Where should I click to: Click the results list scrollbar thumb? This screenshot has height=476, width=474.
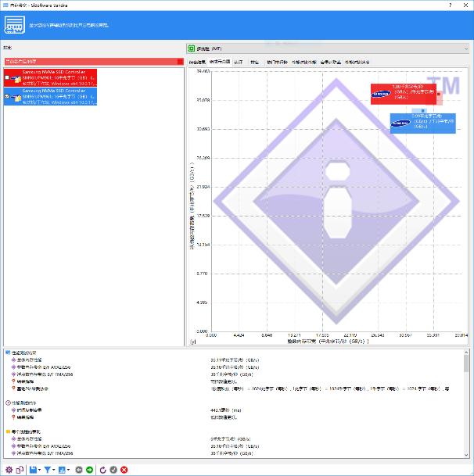(466, 363)
